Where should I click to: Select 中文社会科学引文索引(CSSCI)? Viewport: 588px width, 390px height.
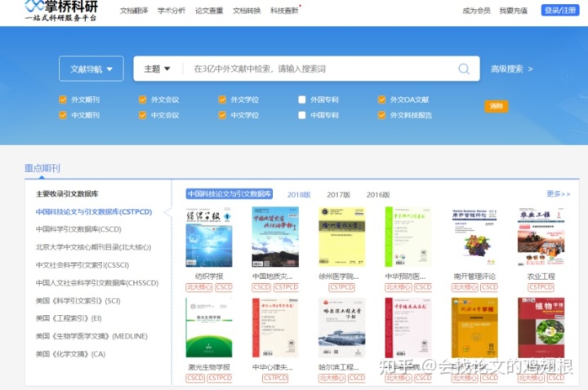pos(82,265)
